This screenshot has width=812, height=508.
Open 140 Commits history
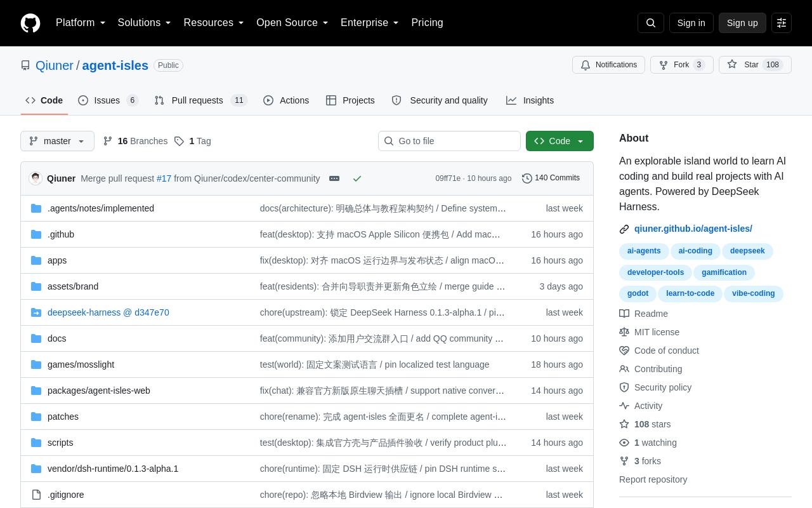pyautogui.click(x=551, y=178)
